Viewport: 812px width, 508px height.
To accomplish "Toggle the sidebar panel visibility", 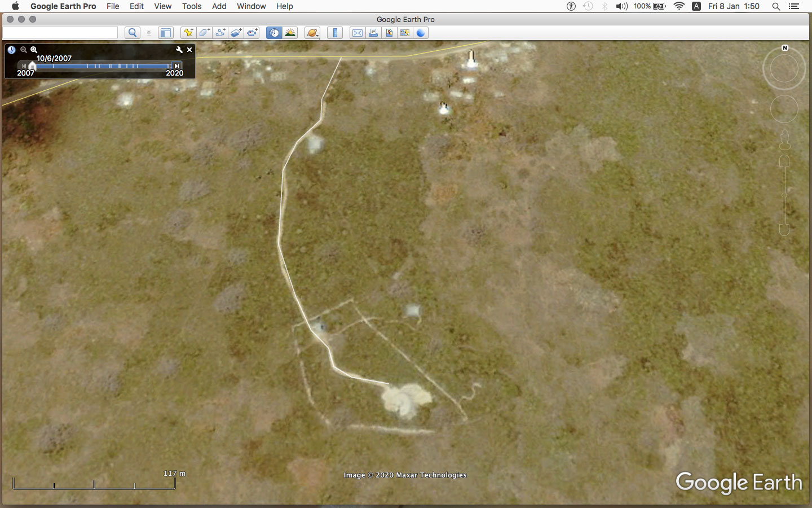I will (x=165, y=33).
